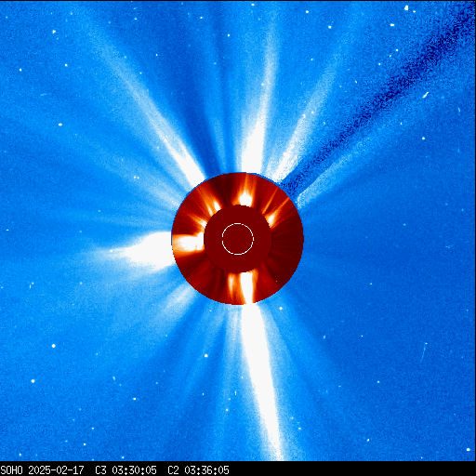Click the bright star in lower-left field
Screen dimensions: 476x476
[53, 346]
